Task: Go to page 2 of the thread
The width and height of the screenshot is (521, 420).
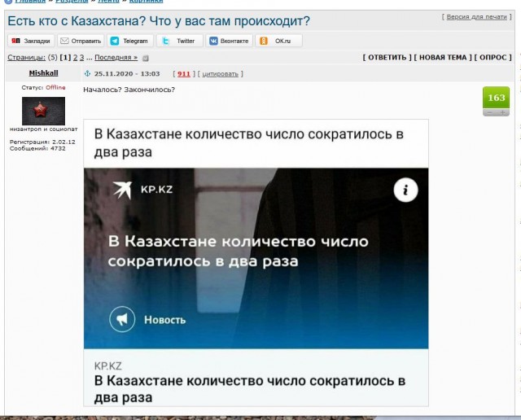Action: pos(75,58)
